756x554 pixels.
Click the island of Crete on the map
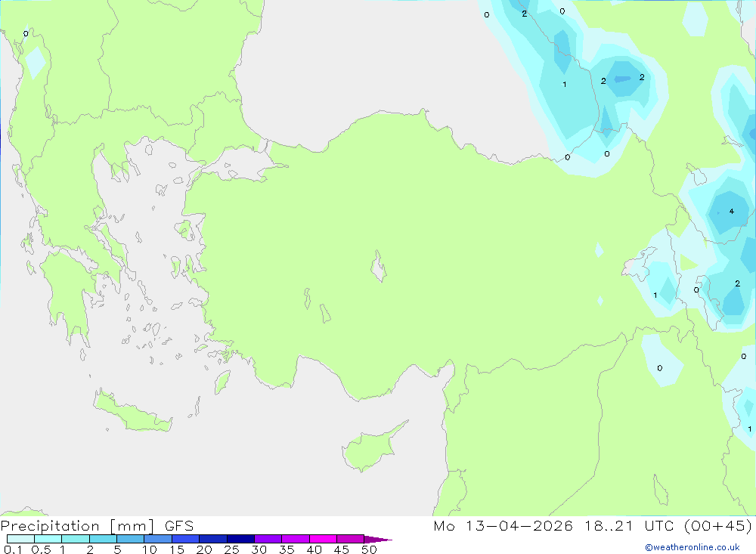[x=132, y=412]
